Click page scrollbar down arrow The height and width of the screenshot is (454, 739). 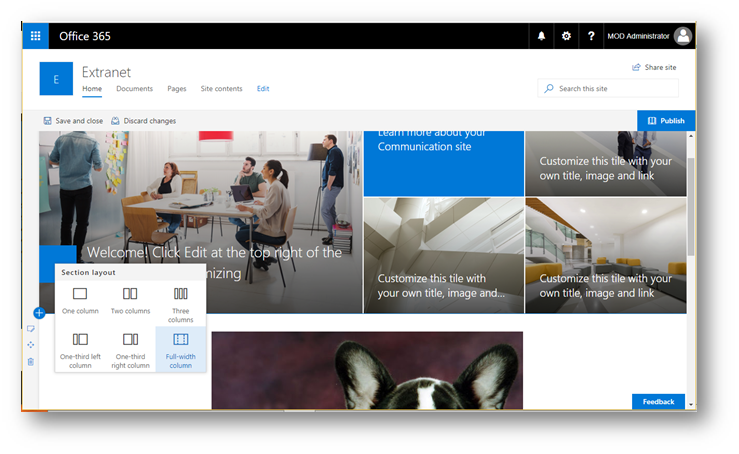point(691,404)
